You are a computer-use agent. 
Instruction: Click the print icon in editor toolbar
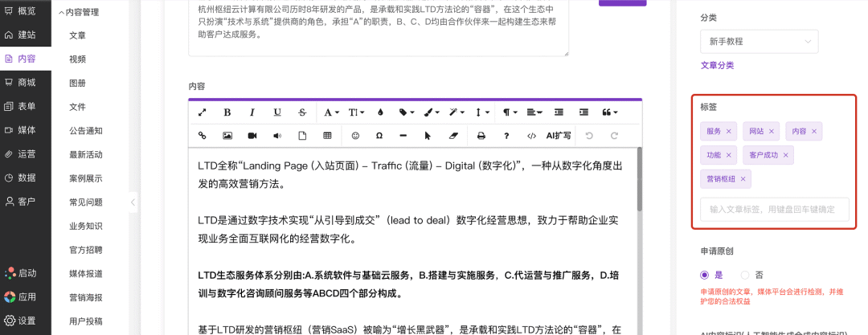tap(481, 135)
